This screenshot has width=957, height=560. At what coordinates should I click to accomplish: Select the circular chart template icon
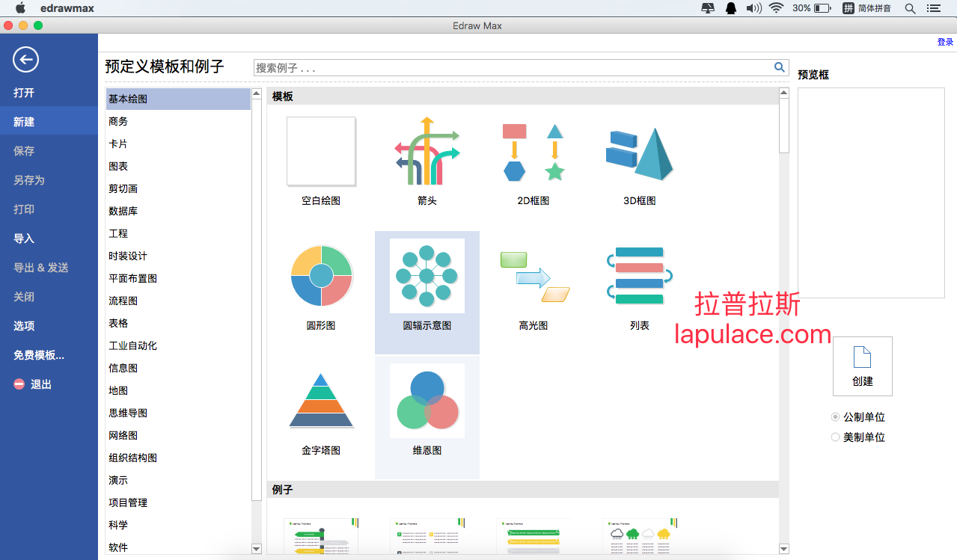[321, 276]
